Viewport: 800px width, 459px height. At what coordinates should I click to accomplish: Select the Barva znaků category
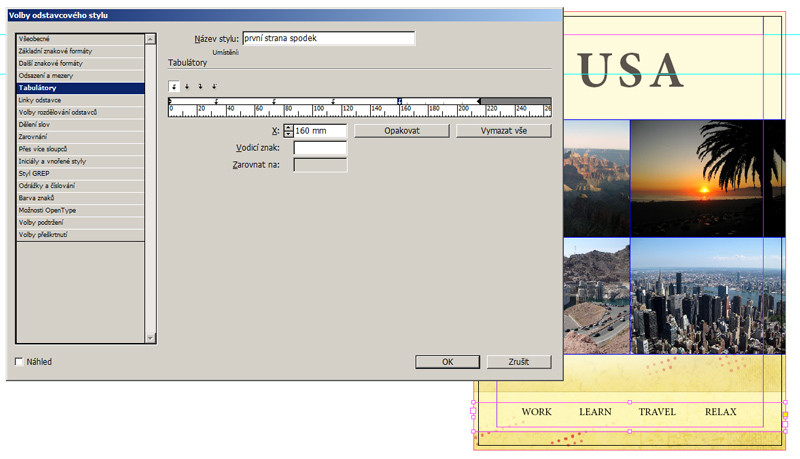pyautogui.click(x=80, y=198)
